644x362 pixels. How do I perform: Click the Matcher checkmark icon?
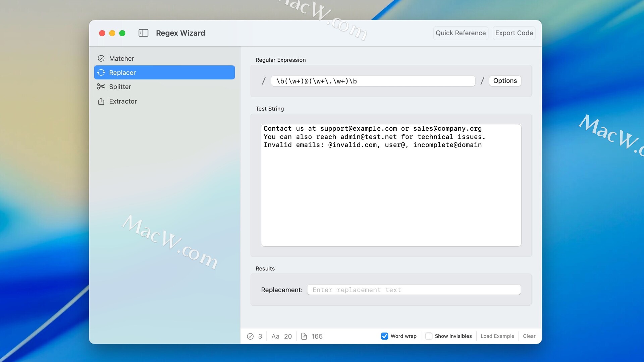101,58
